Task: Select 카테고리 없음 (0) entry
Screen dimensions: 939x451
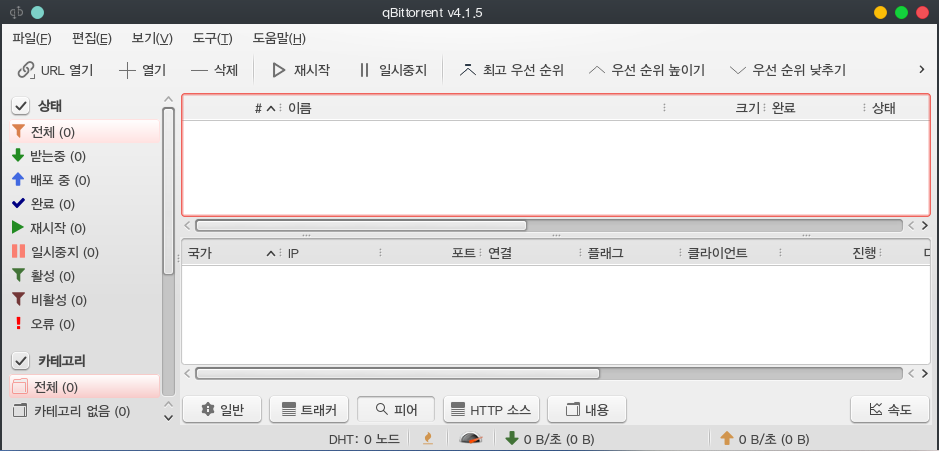Action: coord(84,411)
